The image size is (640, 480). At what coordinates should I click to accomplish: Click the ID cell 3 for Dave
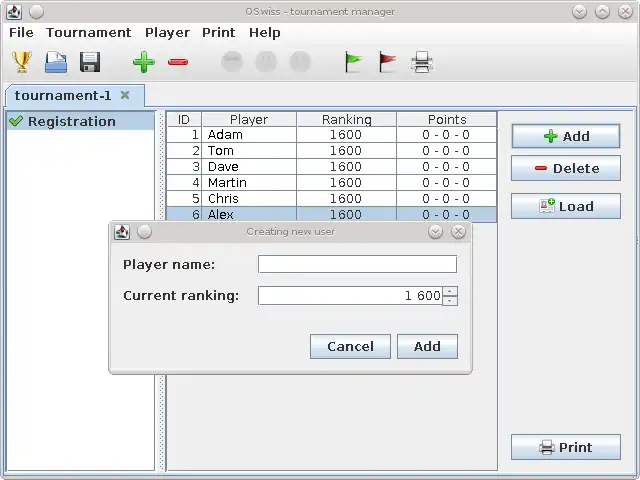(184, 167)
